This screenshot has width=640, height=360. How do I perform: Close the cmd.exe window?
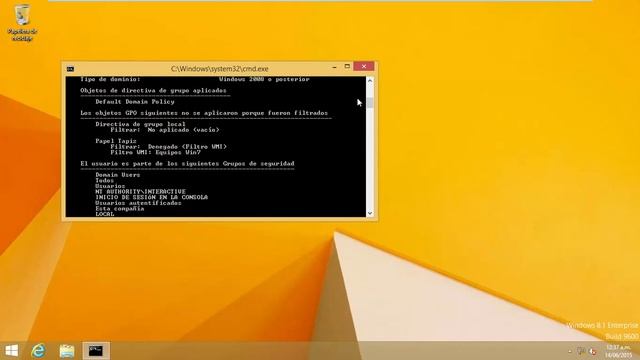point(364,67)
